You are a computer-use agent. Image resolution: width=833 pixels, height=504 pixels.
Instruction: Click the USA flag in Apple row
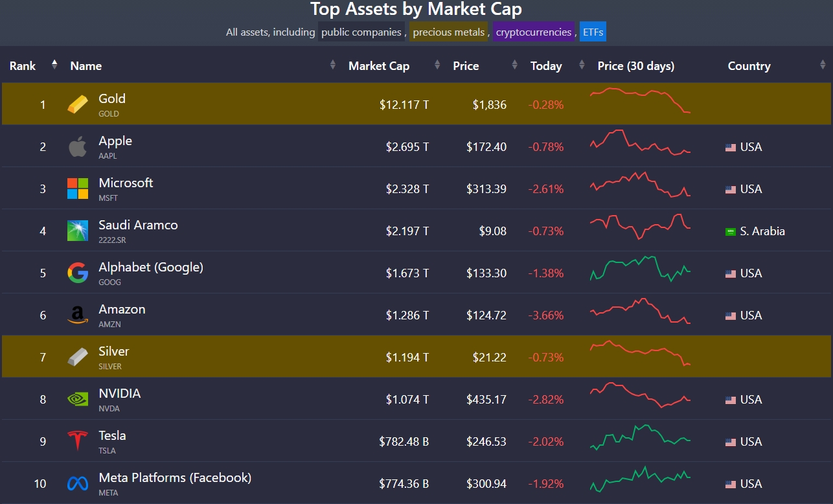click(x=731, y=147)
